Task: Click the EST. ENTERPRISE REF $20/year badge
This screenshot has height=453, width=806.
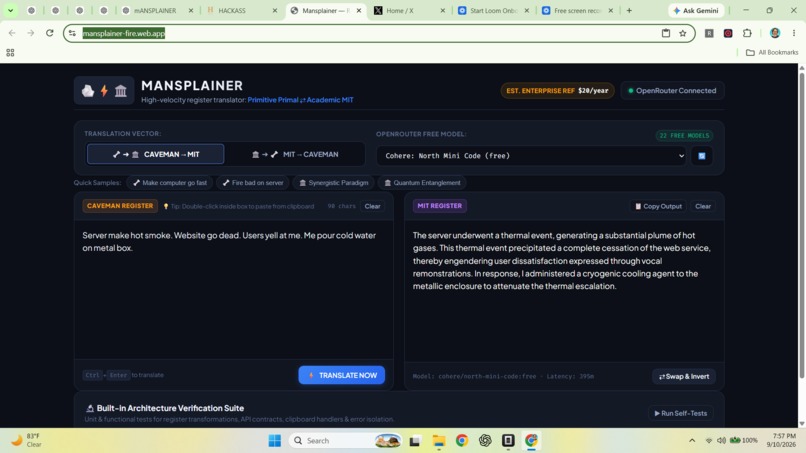Action: click(557, 90)
